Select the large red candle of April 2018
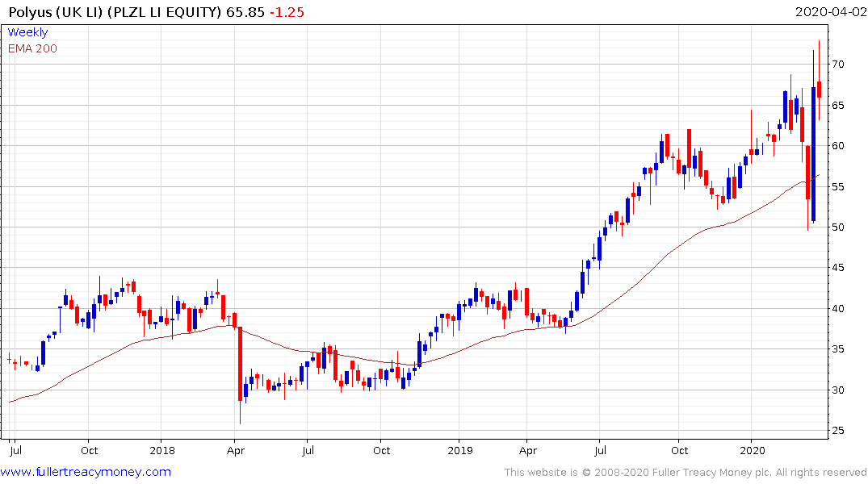The height and width of the screenshot is (484, 868). tap(241, 364)
